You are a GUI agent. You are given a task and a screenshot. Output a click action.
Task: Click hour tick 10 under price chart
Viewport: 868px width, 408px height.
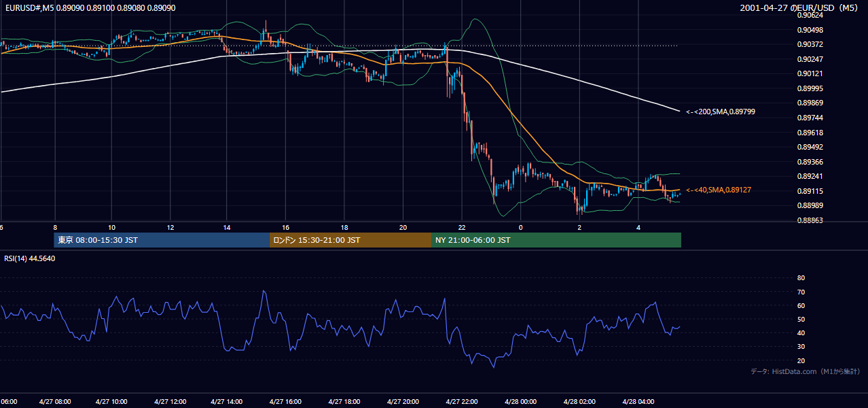[x=111, y=227]
